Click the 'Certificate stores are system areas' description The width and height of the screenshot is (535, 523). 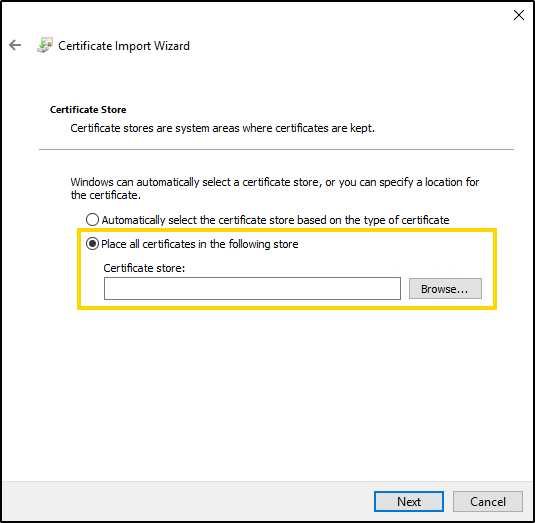click(222, 128)
